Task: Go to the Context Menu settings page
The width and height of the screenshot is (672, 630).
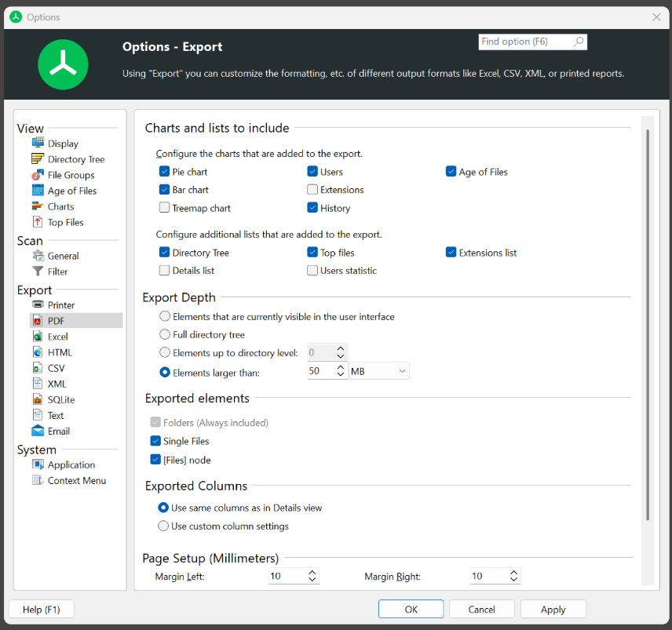Action: click(76, 480)
